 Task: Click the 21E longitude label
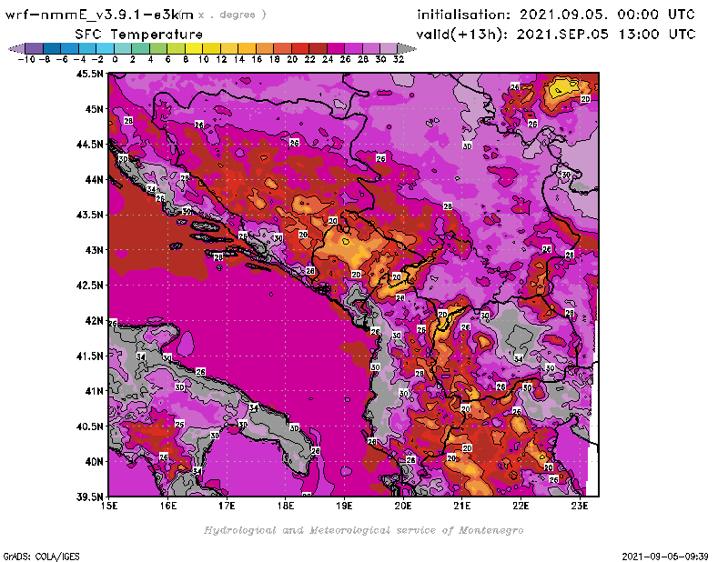point(462,506)
